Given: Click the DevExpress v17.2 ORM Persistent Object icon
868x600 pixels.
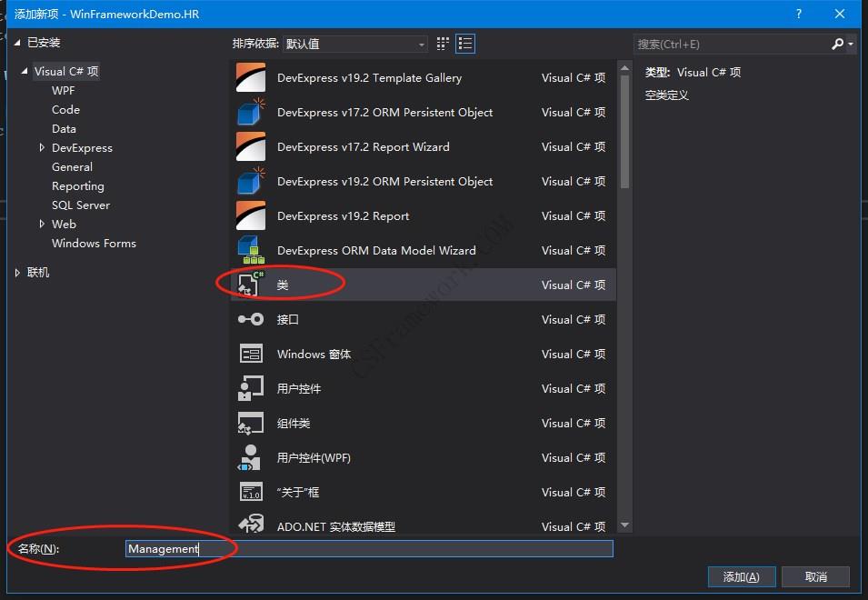Looking at the screenshot, I should coord(251,113).
